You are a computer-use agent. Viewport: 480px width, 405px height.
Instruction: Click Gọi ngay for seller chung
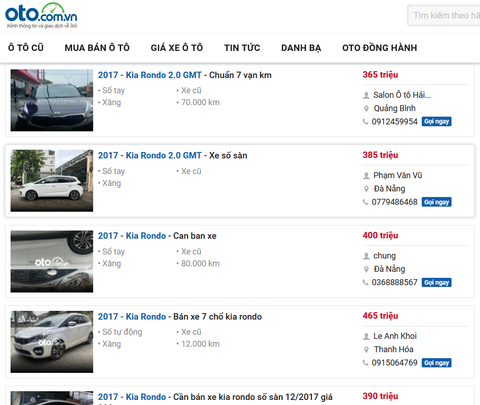pyautogui.click(x=436, y=282)
